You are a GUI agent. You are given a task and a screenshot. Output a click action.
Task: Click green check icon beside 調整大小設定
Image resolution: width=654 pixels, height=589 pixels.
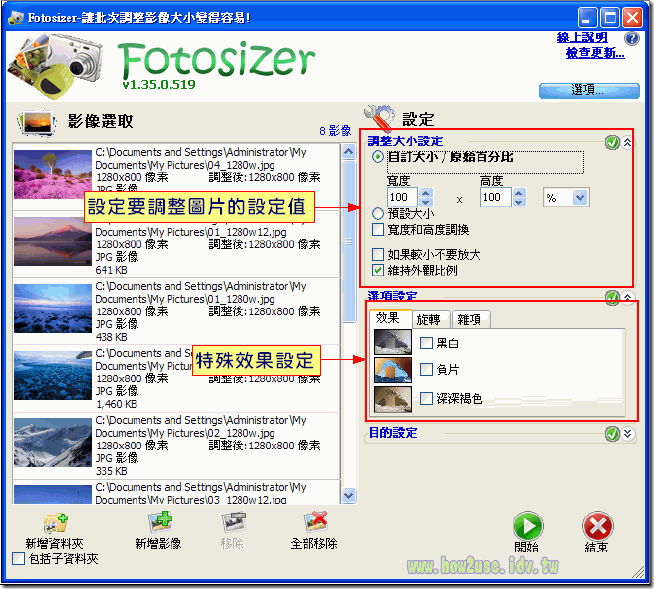612,143
